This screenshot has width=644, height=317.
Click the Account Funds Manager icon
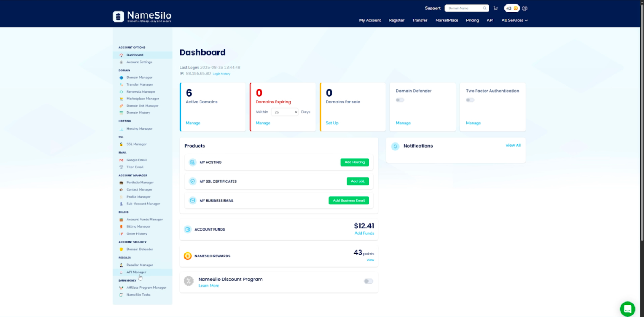coord(121,220)
